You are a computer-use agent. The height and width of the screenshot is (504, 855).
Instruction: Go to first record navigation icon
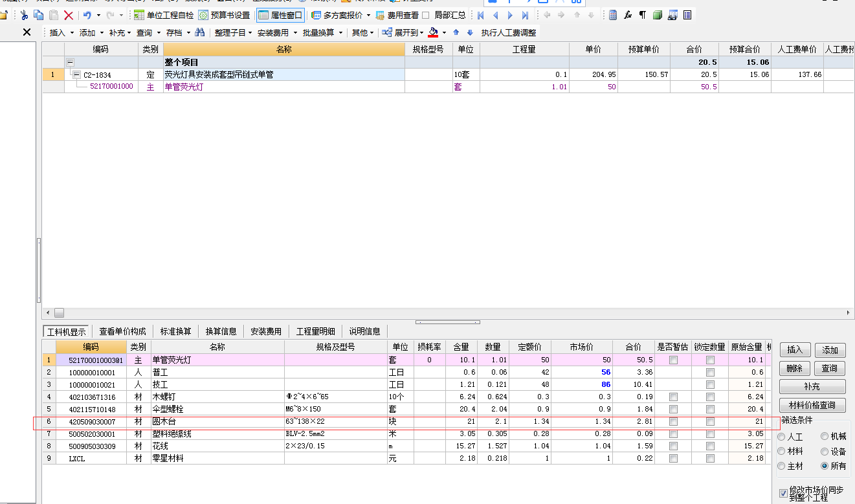(480, 15)
